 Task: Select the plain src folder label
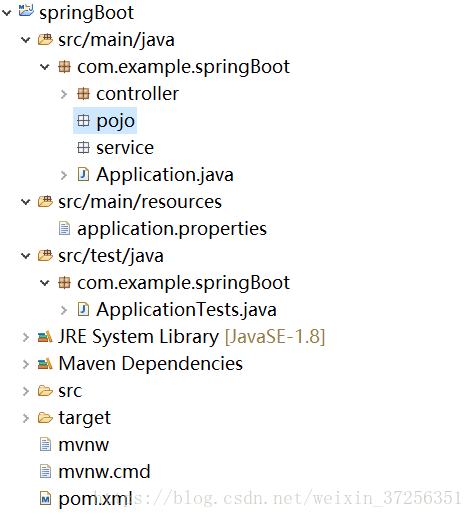click(70, 391)
